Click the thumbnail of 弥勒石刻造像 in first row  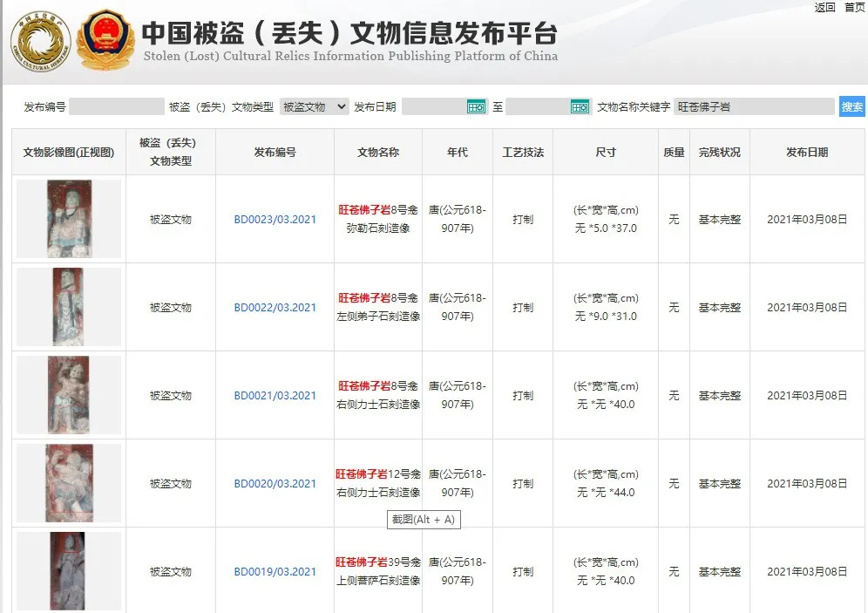(68, 219)
